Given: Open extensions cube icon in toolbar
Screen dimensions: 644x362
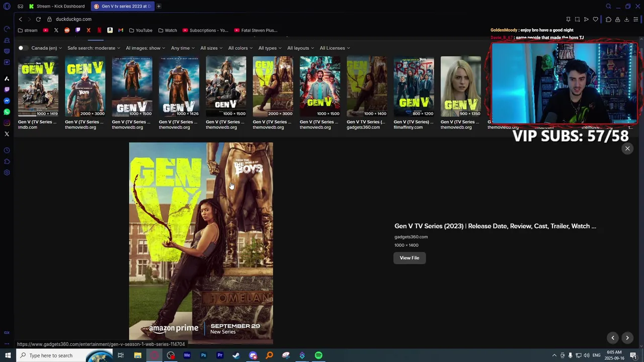Looking at the screenshot, I should point(608,19).
